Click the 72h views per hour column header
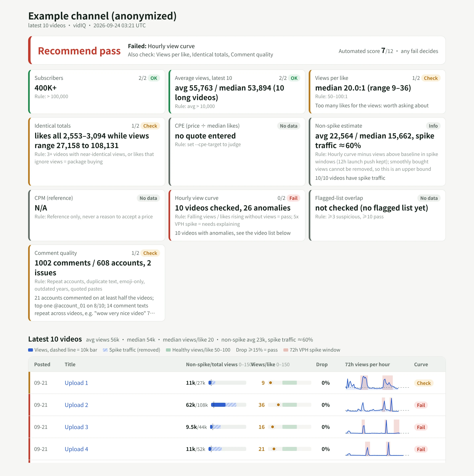Screen dimensions: 474x476 tap(367, 364)
